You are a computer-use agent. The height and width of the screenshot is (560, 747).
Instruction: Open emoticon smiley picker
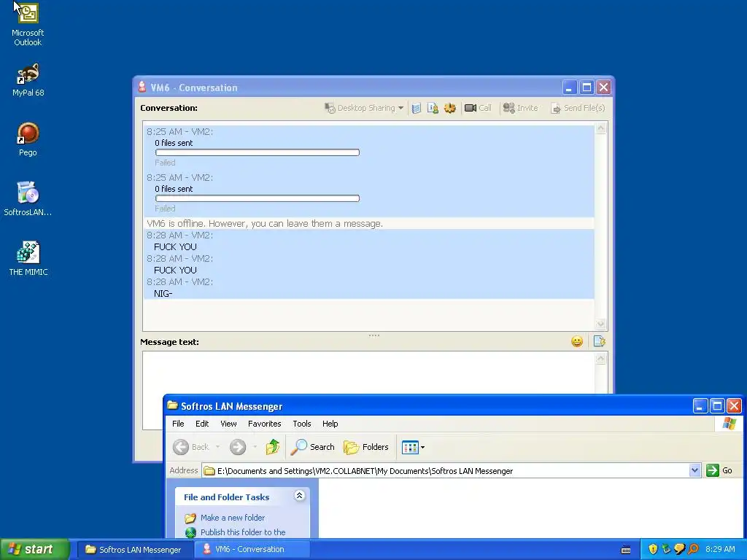[x=577, y=341]
